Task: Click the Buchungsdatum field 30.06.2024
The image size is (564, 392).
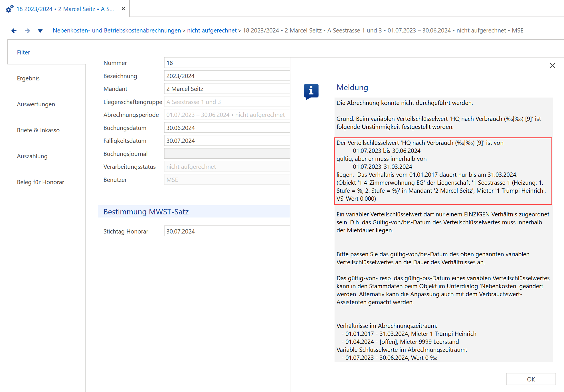Action: [x=227, y=128]
